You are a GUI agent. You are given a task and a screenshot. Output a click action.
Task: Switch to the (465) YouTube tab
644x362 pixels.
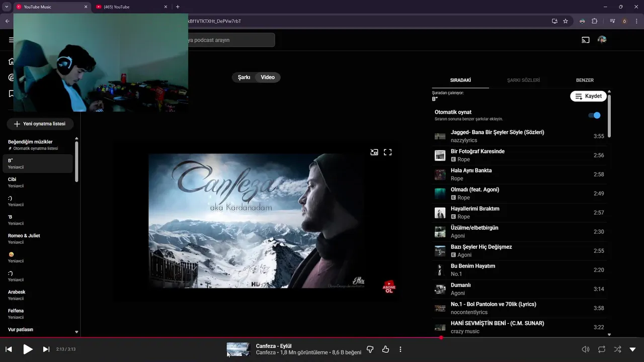point(131,7)
